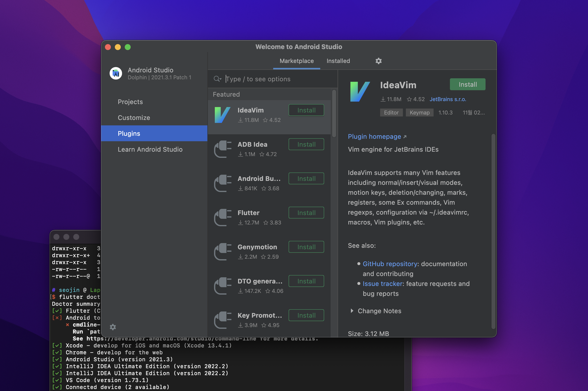Select the Key Promoter plugin icon
Viewport: 588px width, 391px height.
(223, 320)
